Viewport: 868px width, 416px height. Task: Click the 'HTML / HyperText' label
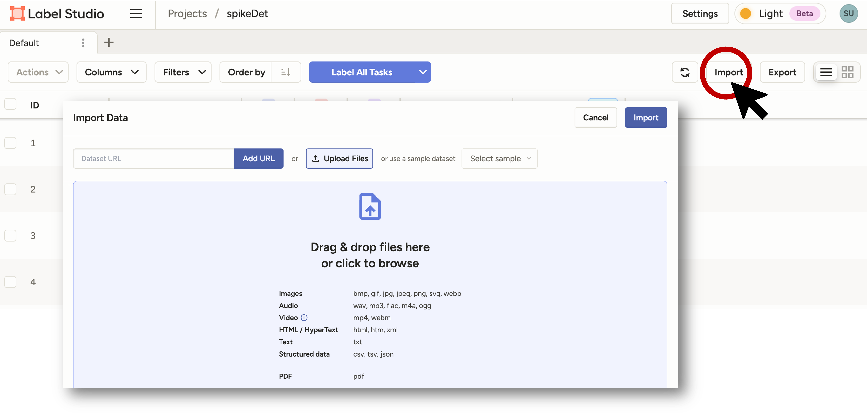click(x=308, y=330)
